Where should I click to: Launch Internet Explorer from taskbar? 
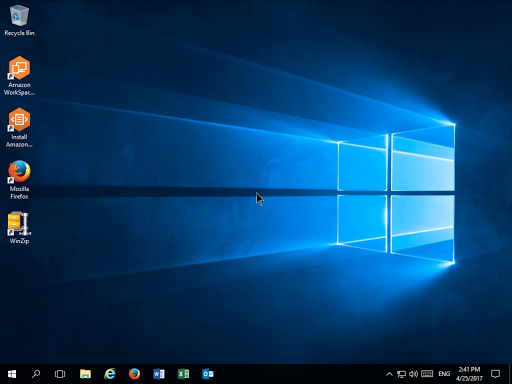(110, 374)
